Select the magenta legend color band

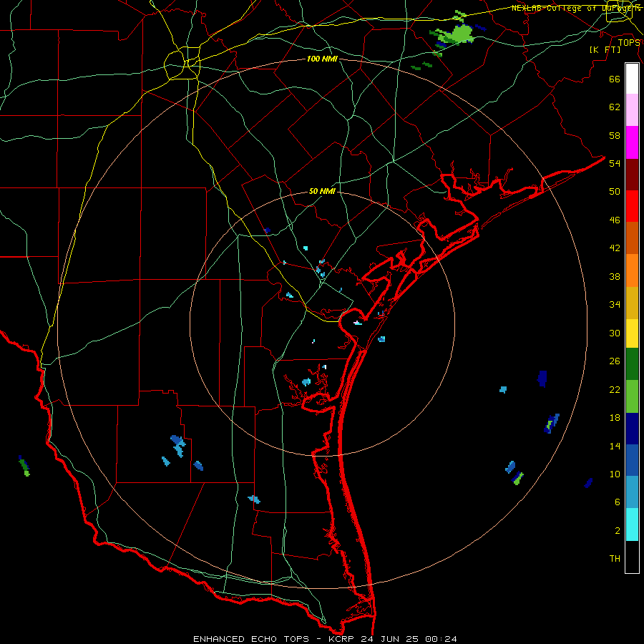click(x=632, y=142)
